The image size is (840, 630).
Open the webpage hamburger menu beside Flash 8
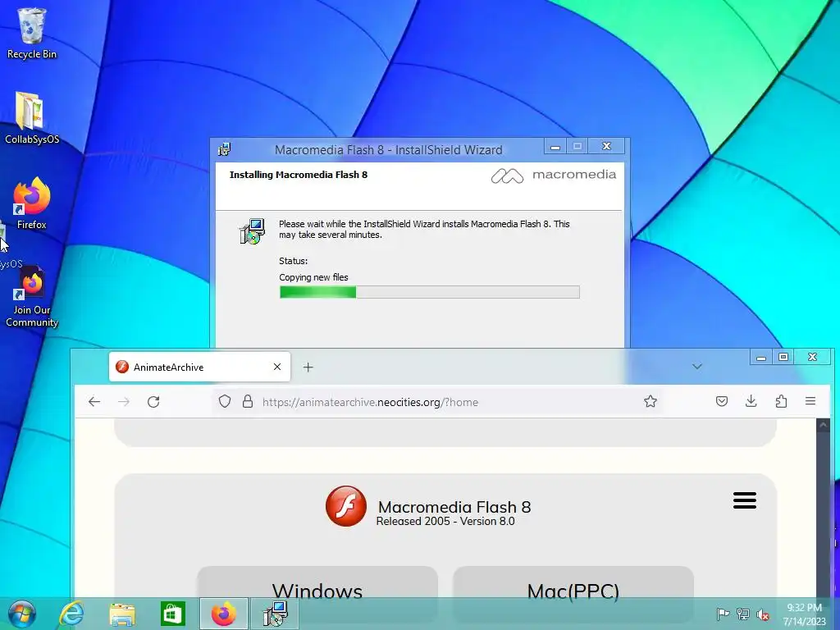pos(745,500)
